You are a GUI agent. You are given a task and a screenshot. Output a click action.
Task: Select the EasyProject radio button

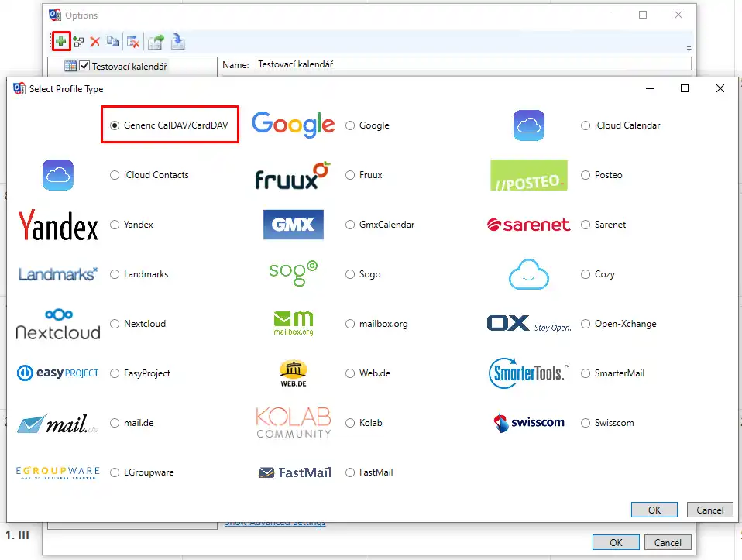115,373
